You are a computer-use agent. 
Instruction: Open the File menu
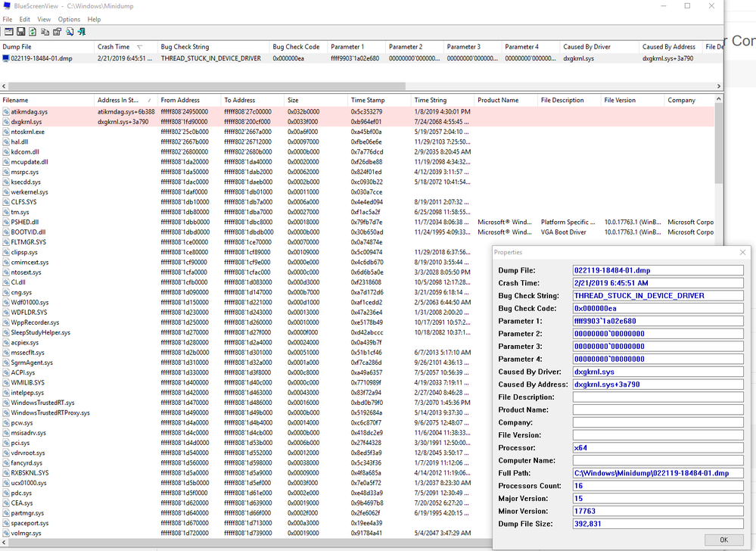click(x=8, y=19)
